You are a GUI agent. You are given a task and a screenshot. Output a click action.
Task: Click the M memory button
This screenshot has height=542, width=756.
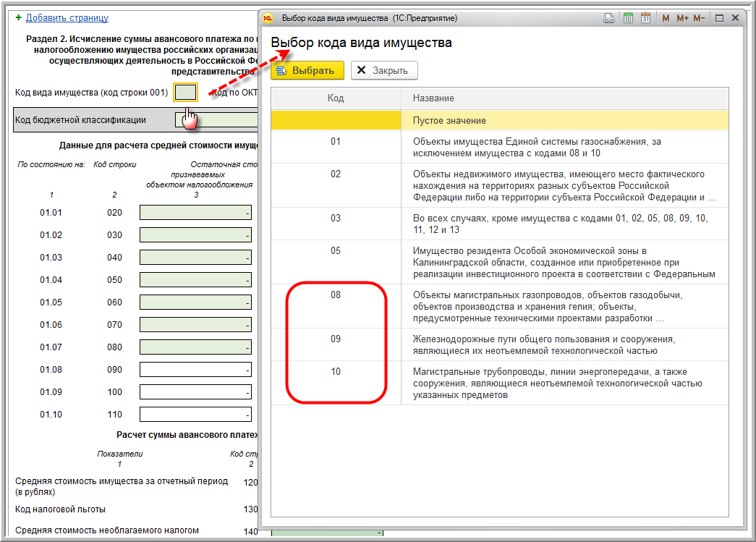click(666, 18)
